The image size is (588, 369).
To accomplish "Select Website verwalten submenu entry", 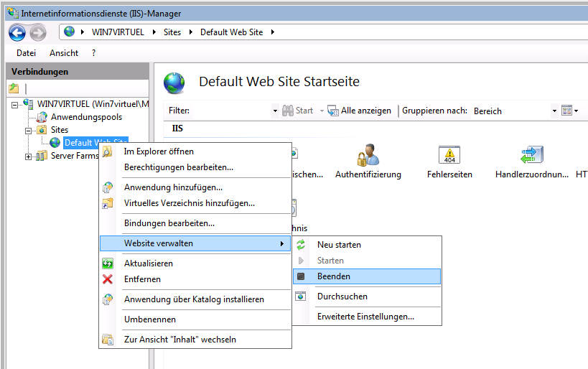I will [x=195, y=243].
